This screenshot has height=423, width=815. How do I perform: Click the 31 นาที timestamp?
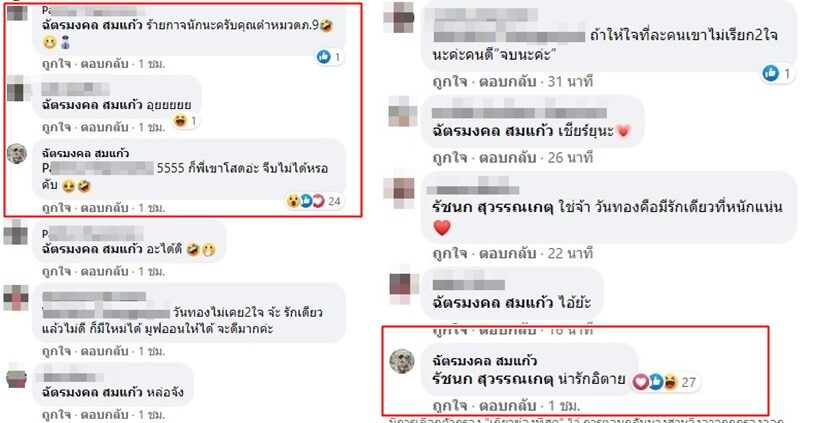(570, 81)
